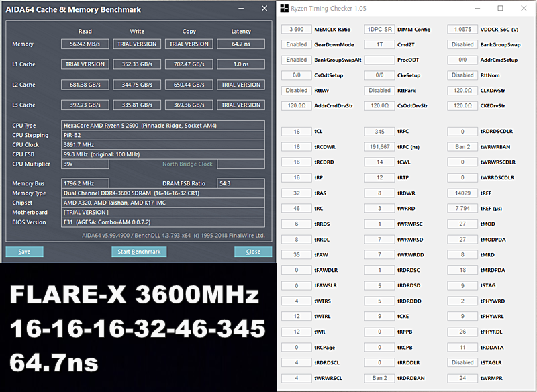Screen dimensions: 537x392
Task: Click the Memory Latency 64.7 ns field
Action: [241, 44]
